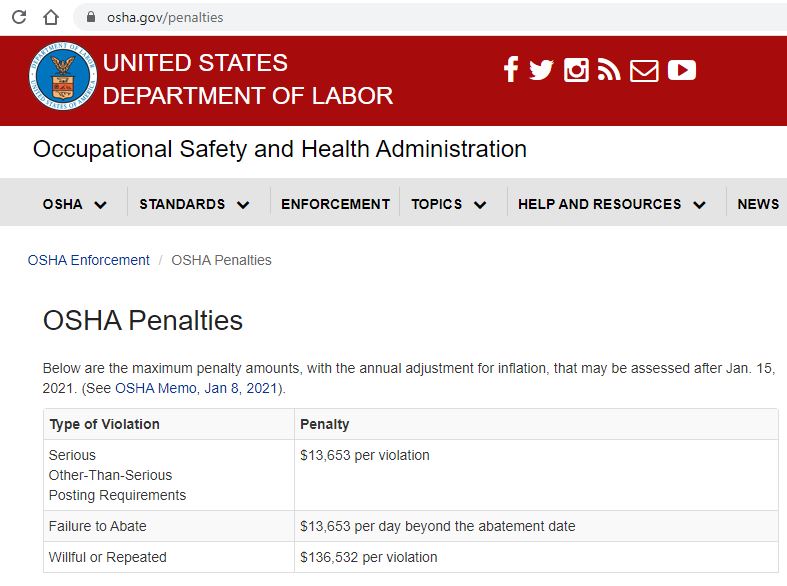Open the Twitter social icon
787x586 pixels.
tap(541, 70)
